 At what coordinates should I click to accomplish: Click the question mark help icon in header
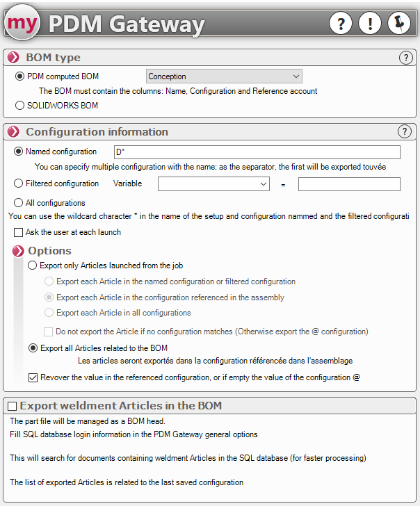coord(340,24)
